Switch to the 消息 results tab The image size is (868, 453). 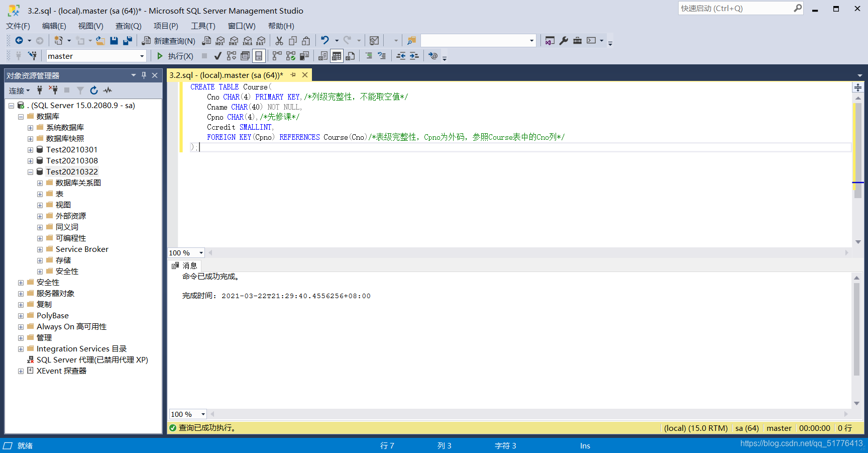point(185,265)
